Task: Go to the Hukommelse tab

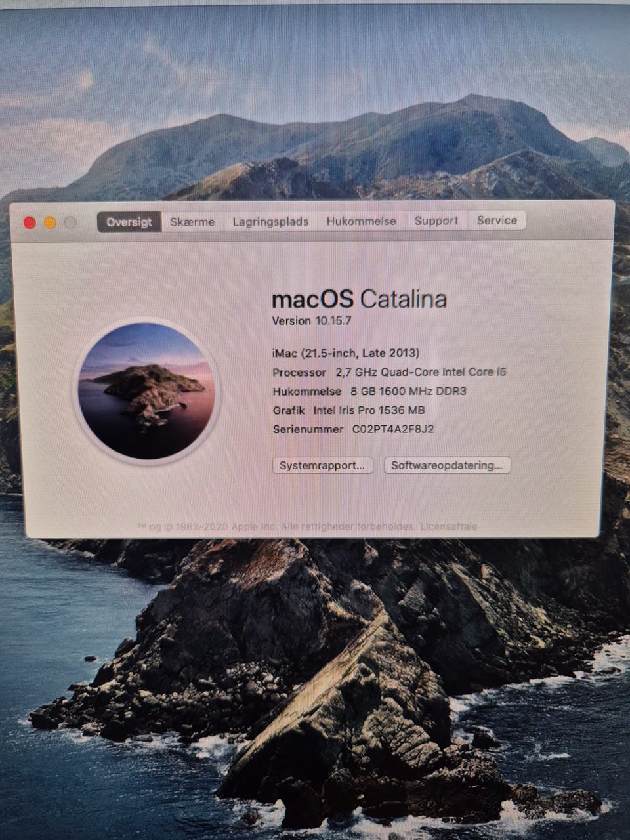Action: 362,220
